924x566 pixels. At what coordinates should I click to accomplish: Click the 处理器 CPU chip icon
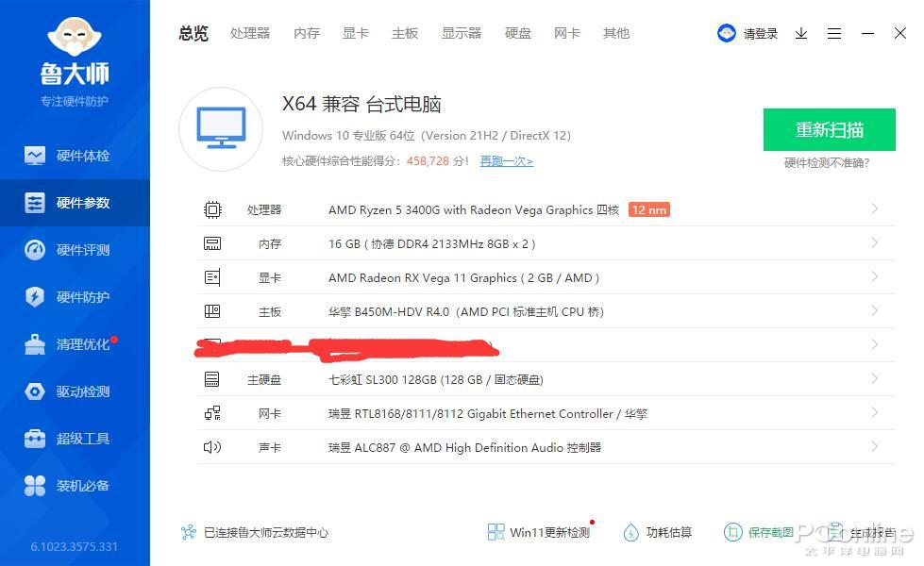212,209
